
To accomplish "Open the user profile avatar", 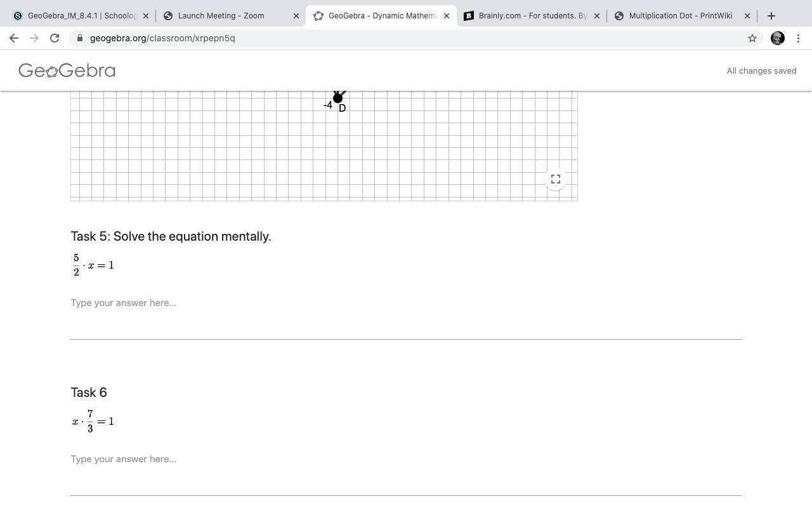I will coord(777,38).
